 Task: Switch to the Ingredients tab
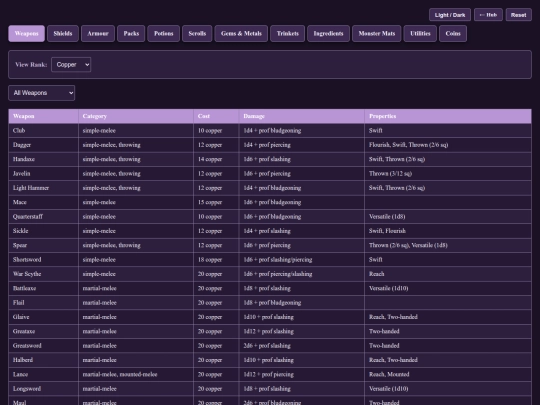[328, 33]
